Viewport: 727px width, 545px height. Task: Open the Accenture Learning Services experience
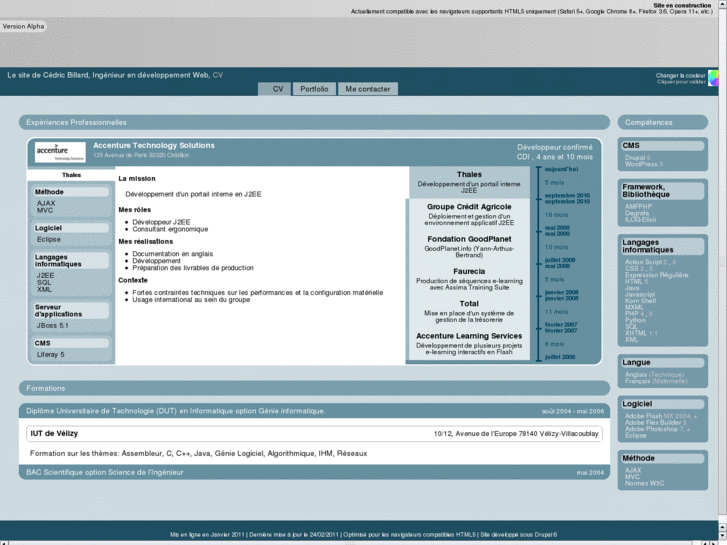(469, 344)
